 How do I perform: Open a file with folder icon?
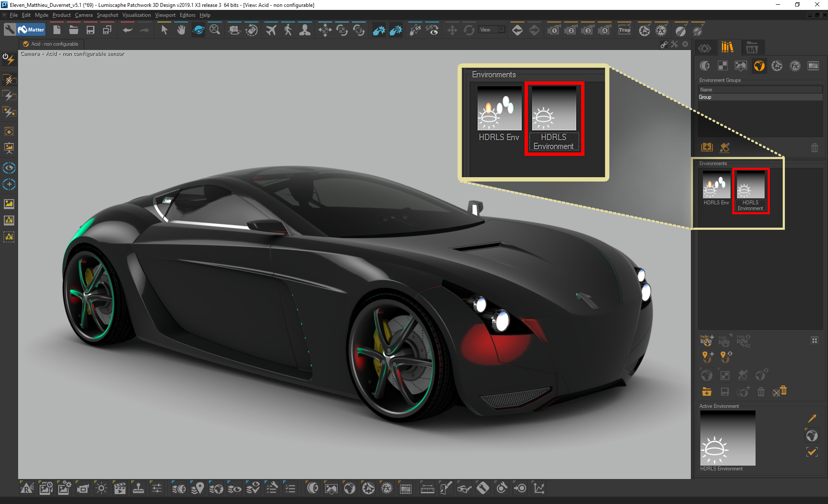click(x=73, y=30)
